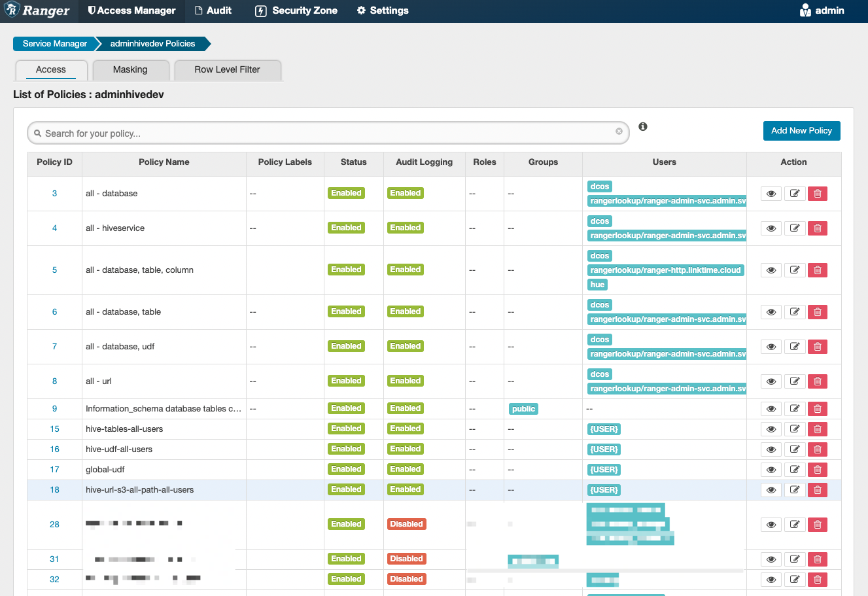This screenshot has height=596, width=868.
Task: Click the hue user tag
Action: click(x=597, y=285)
